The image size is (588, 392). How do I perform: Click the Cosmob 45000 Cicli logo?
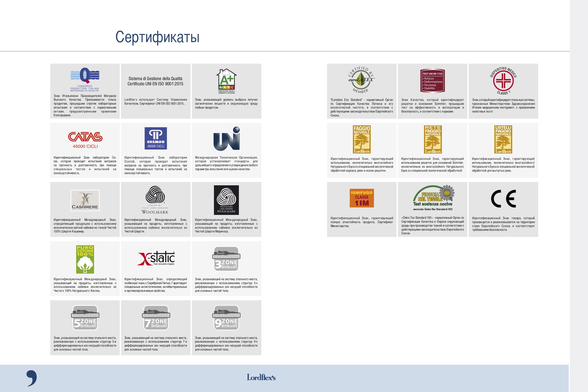(x=155, y=138)
